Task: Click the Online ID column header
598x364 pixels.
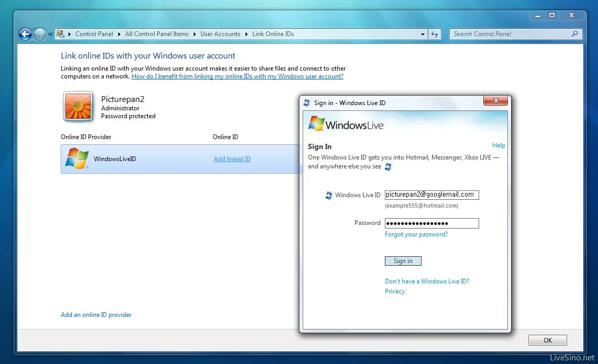Action: [225, 136]
